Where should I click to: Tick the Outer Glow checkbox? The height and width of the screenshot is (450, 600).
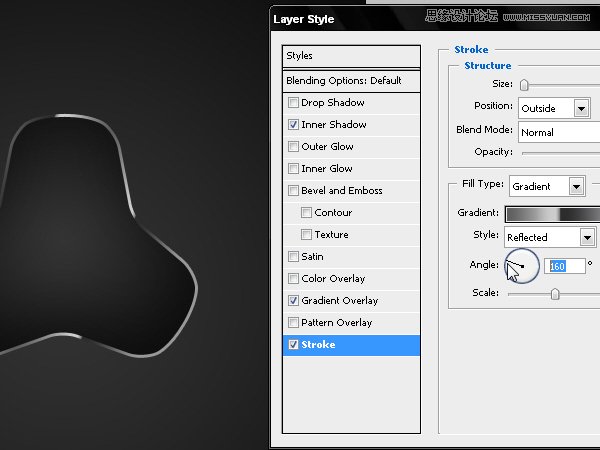tap(293, 147)
